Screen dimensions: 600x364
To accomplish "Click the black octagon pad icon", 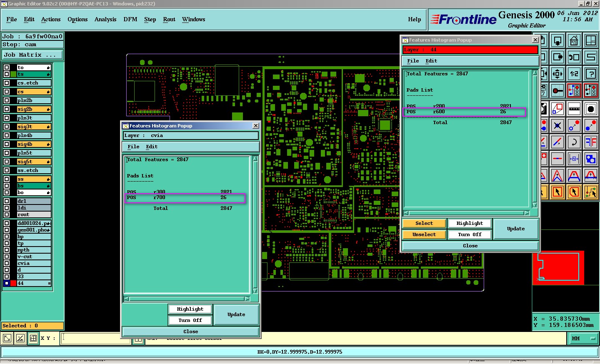I will click(x=590, y=109).
